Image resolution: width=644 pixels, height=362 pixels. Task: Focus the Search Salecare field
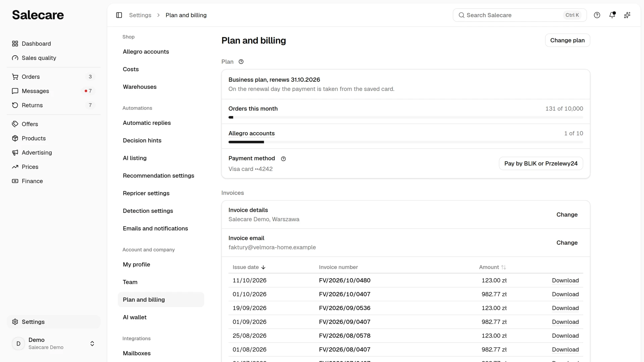520,15
